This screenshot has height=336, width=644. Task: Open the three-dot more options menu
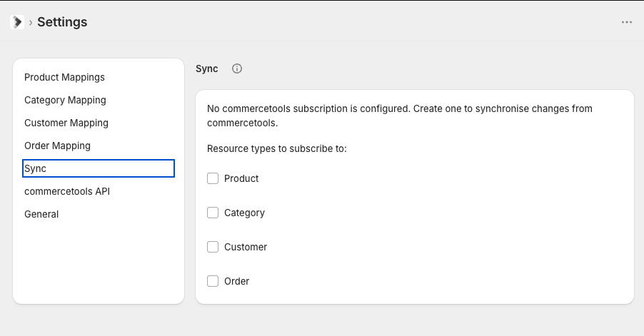[x=626, y=22]
